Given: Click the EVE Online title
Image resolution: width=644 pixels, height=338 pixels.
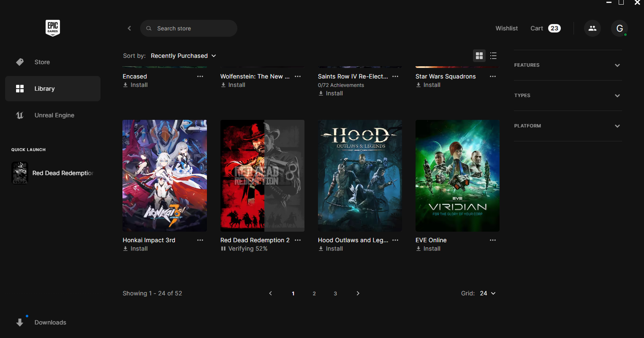Looking at the screenshot, I should pos(431,240).
